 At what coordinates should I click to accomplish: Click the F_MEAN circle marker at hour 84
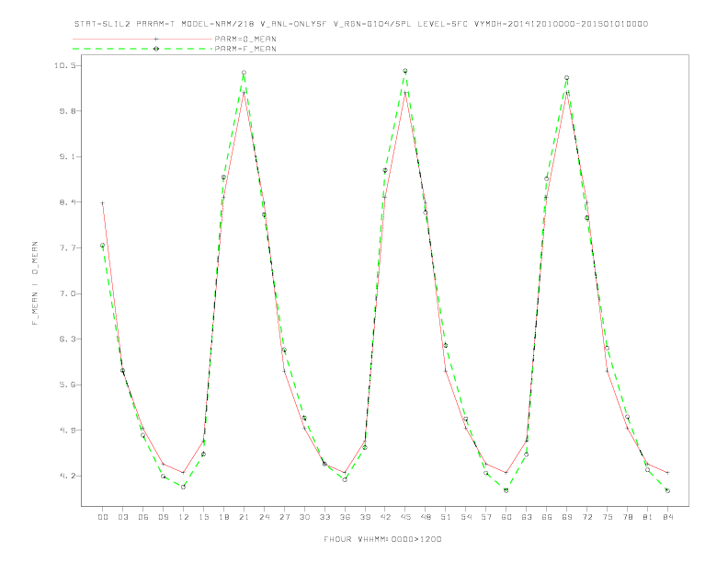(667, 490)
